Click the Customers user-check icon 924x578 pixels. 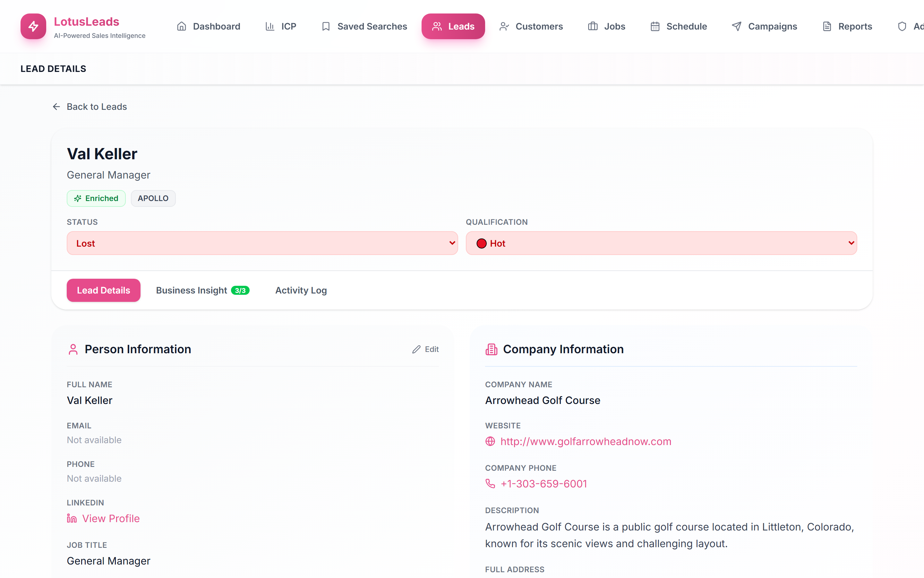tap(504, 26)
